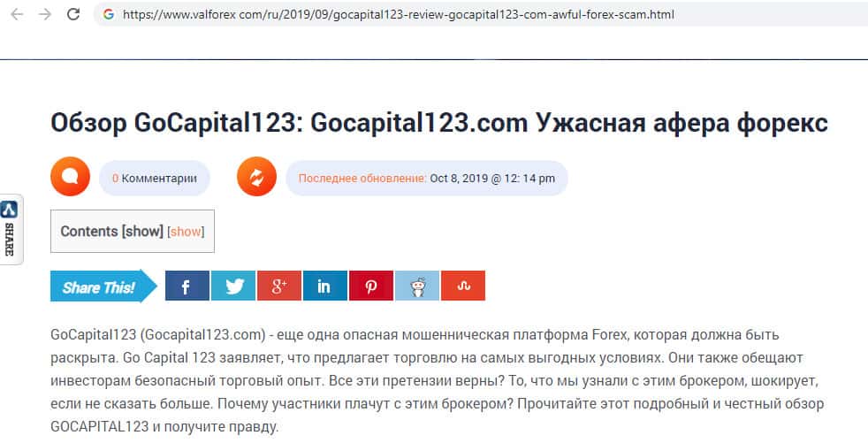
Task: Expand Contents via orange show link
Action: (x=186, y=232)
